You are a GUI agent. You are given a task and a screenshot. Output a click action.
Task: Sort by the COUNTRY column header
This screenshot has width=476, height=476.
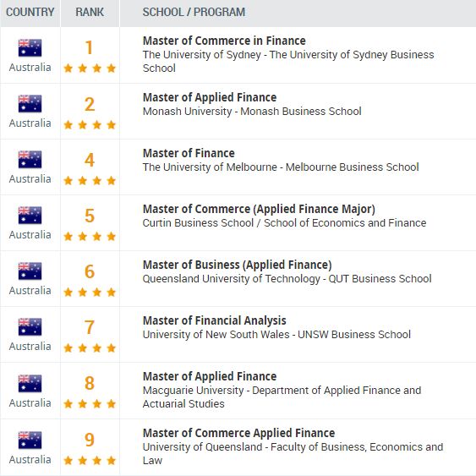(x=30, y=12)
